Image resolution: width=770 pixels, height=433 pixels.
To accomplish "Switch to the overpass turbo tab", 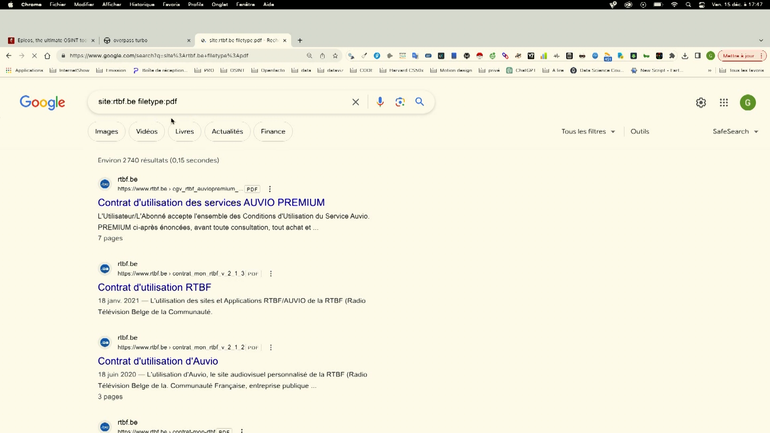I will [143, 40].
